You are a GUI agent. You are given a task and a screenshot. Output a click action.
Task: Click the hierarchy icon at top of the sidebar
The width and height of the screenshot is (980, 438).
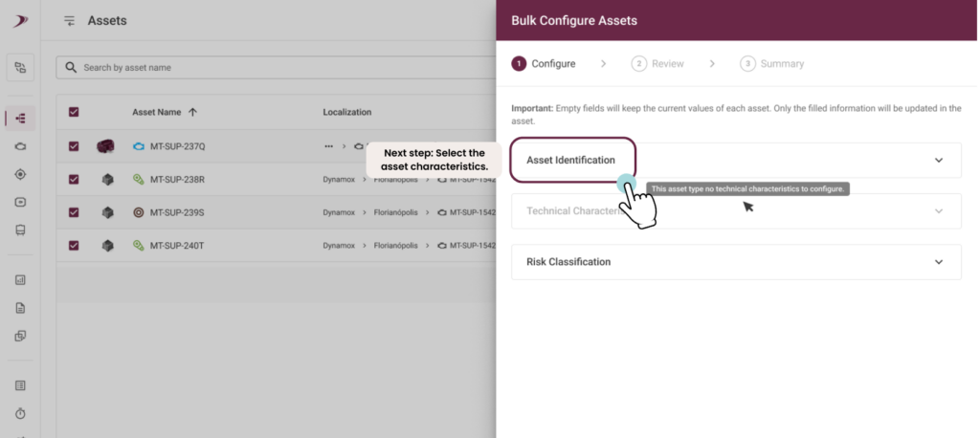click(x=20, y=68)
